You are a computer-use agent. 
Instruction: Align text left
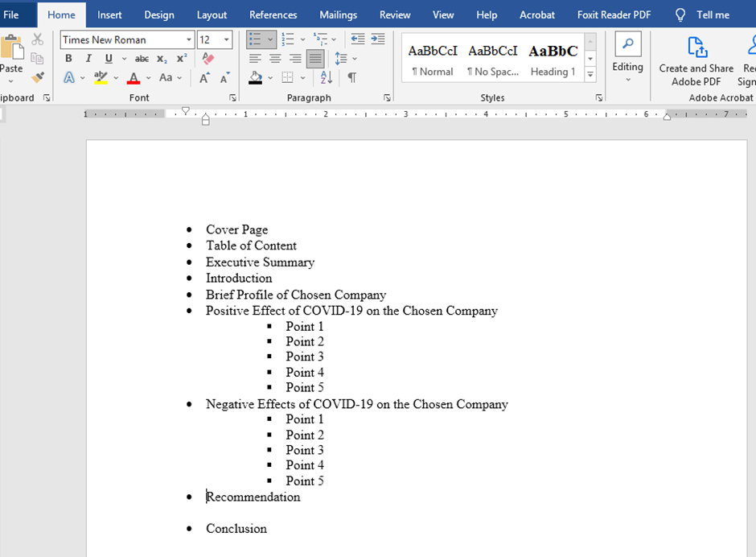(x=255, y=59)
